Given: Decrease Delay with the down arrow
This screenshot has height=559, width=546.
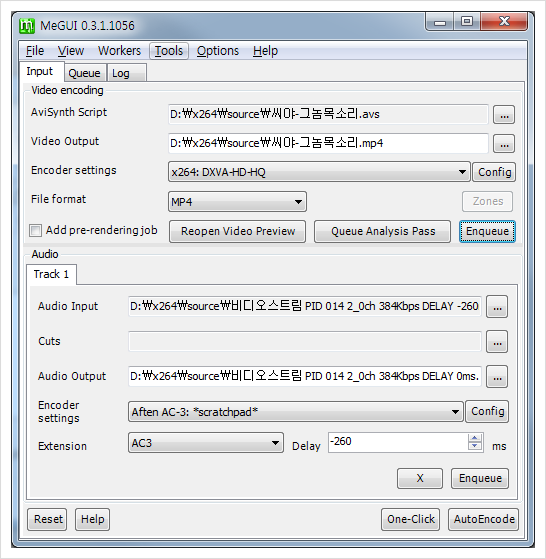Looking at the screenshot, I should 474,446.
